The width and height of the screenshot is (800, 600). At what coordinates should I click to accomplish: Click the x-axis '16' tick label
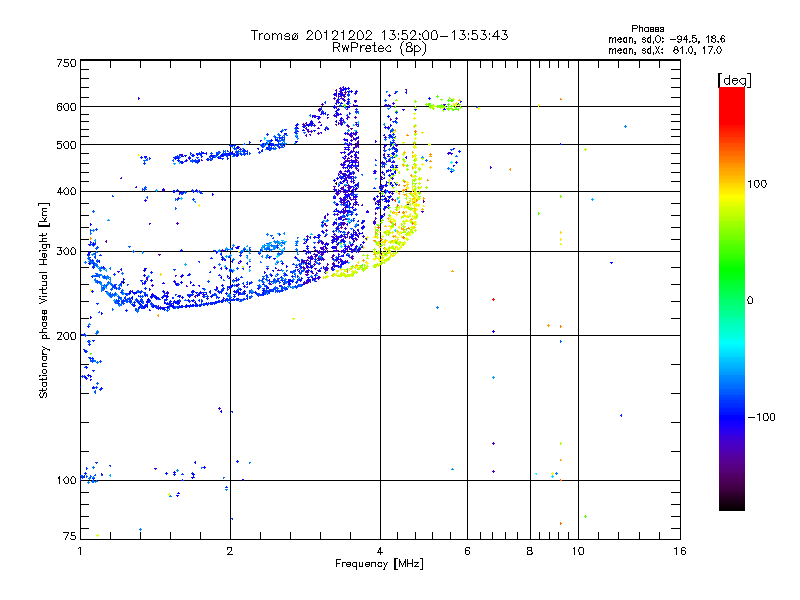click(680, 551)
